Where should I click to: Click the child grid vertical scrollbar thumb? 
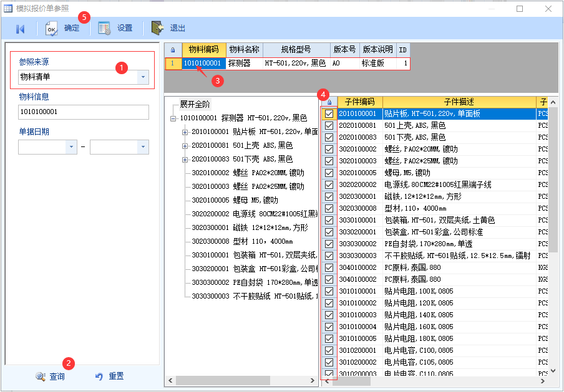[553, 179]
